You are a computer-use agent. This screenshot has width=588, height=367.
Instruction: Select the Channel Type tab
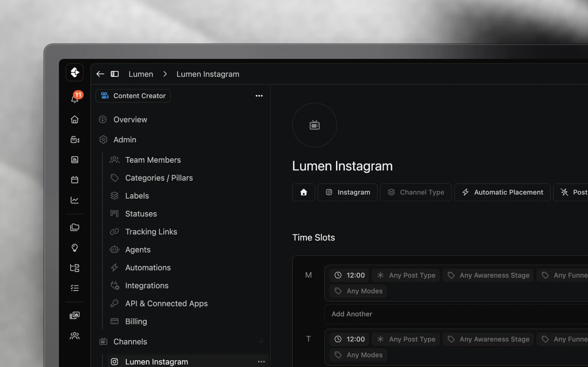416,192
